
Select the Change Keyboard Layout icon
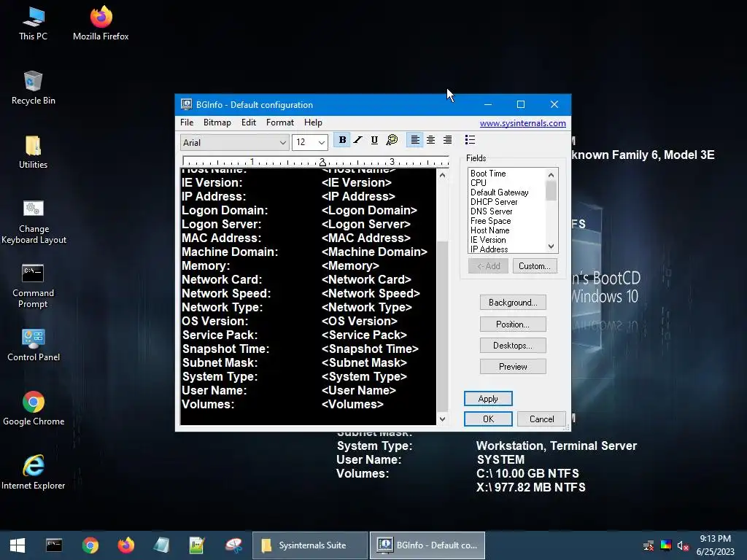coord(34,222)
